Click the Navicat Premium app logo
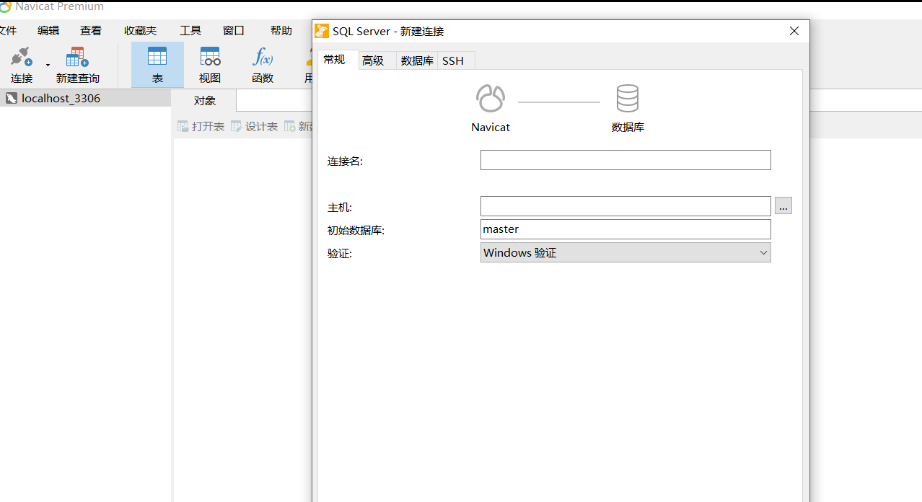The width and height of the screenshot is (922, 502). (5, 6)
